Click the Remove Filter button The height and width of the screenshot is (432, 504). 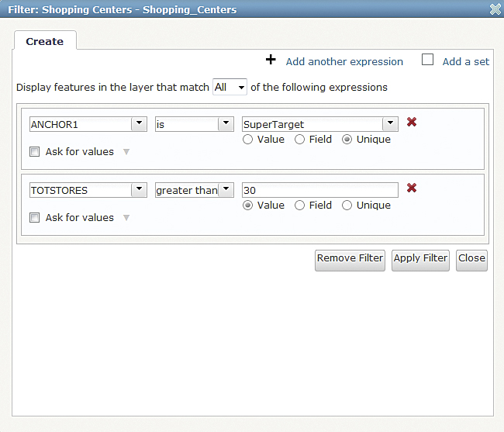point(350,259)
